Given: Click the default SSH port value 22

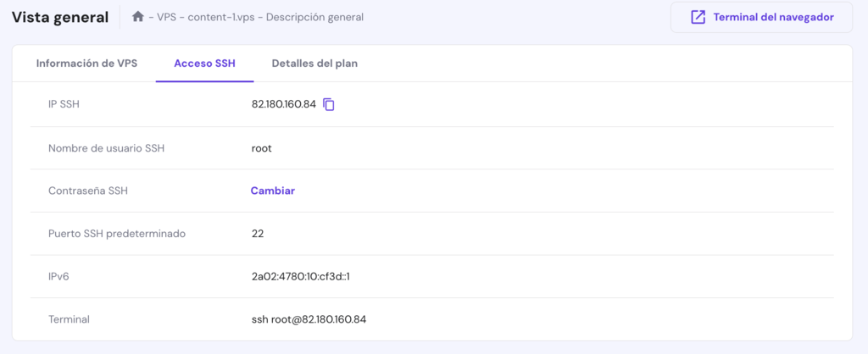Looking at the screenshot, I should click(x=258, y=233).
